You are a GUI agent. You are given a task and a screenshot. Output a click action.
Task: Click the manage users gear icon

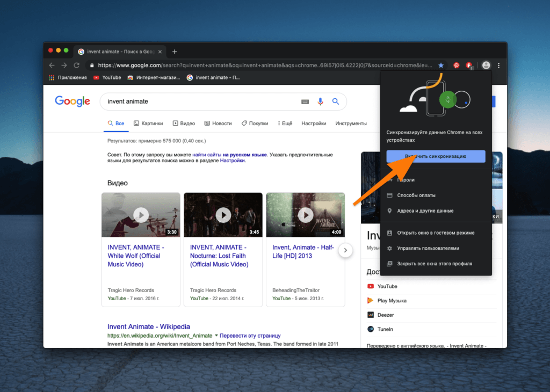point(389,248)
